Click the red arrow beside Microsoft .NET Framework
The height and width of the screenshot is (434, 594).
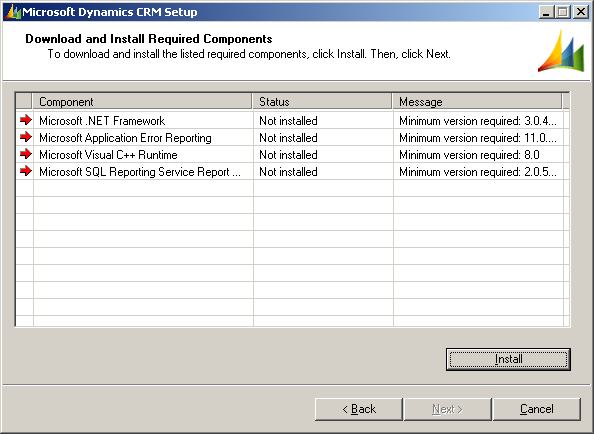click(26, 120)
